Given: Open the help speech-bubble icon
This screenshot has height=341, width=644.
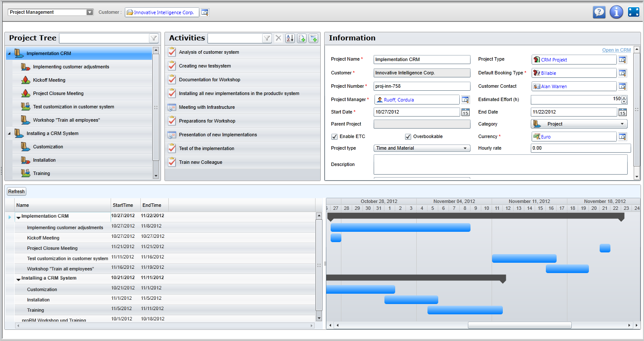Looking at the screenshot, I should click(x=599, y=12).
